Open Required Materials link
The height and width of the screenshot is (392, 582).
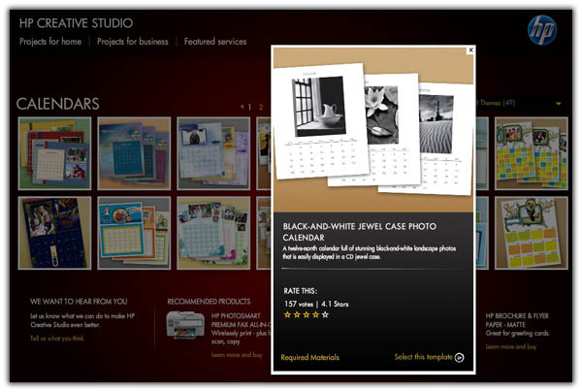pos(310,357)
